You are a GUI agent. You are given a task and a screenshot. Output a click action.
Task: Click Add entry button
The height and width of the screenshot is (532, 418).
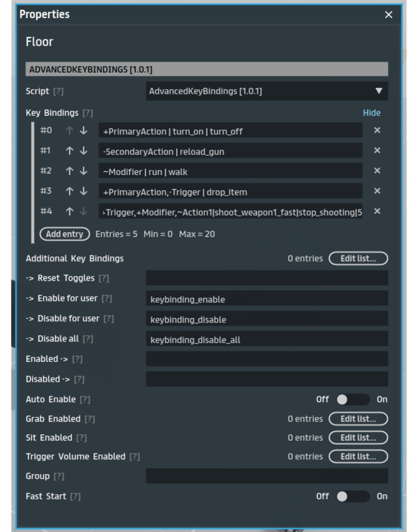pos(64,234)
